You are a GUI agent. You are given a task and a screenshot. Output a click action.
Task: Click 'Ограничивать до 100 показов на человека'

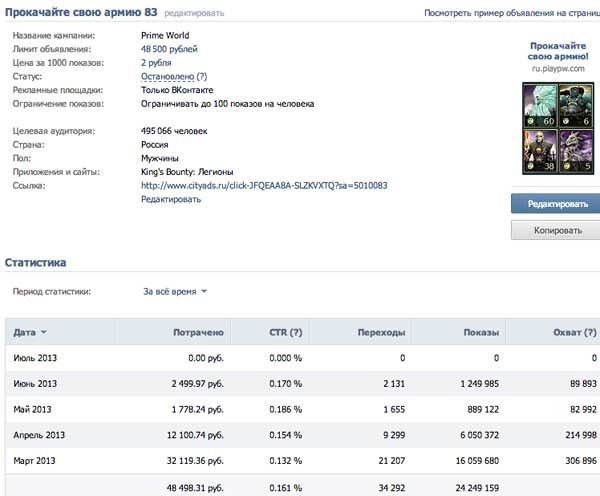pyautogui.click(x=227, y=104)
